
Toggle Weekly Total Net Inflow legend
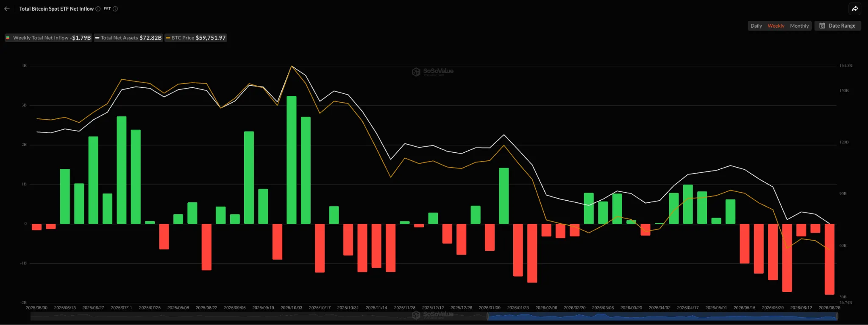(48, 38)
